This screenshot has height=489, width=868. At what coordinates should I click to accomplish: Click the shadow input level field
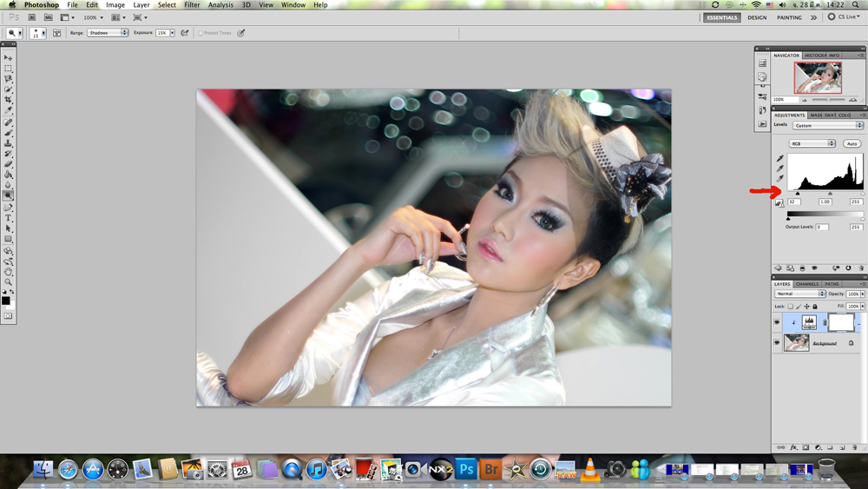[793, 202]
